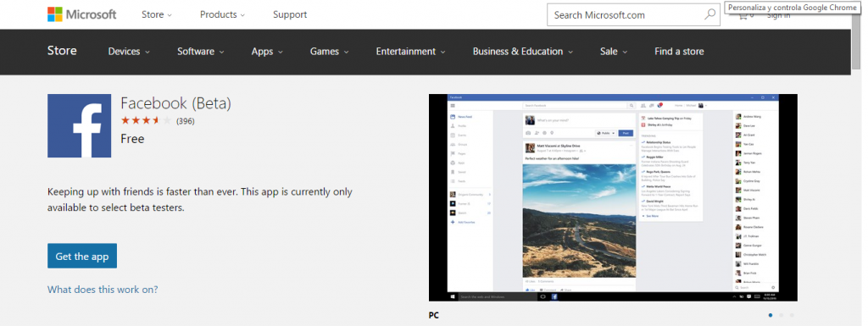Expand the Entertainment menu
868x326 pixels.
coord(411,52)
